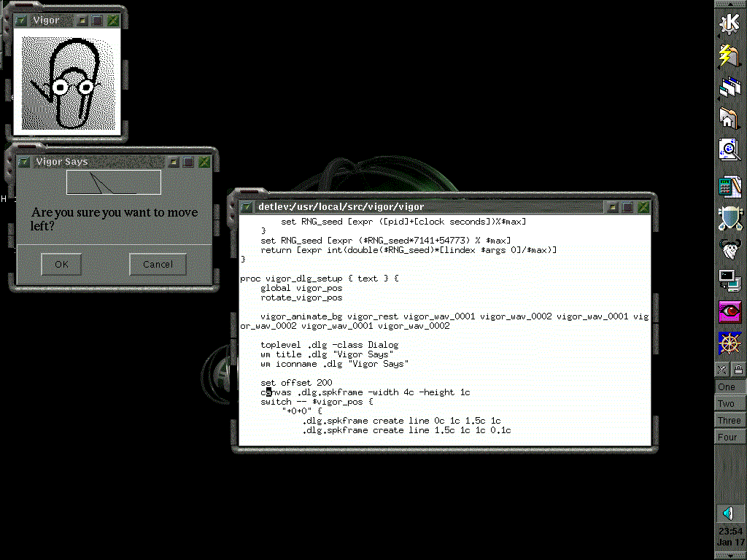Open the window list icon in the panel
The height and width of the screenshot is (560, 747).
729,87
